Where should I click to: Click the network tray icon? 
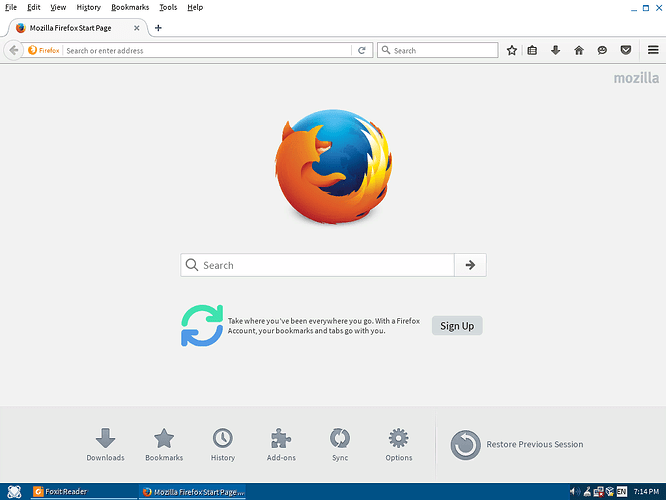(x=599, y=492)
